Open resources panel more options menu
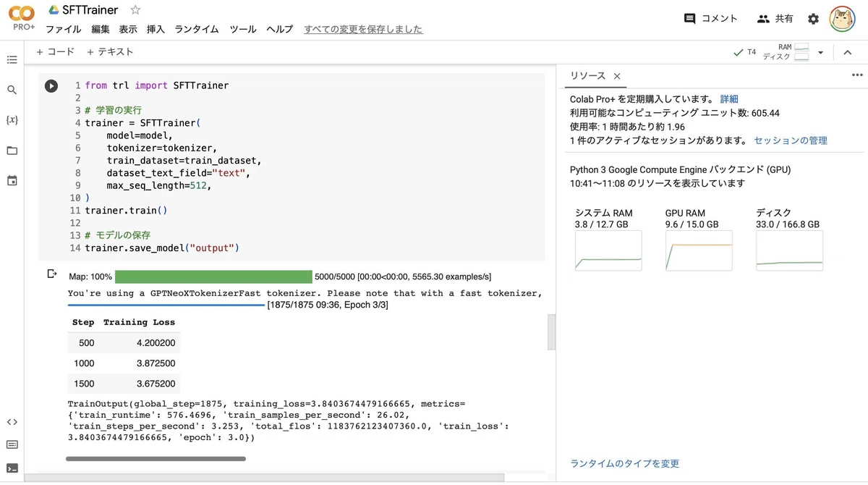 pos(857,75)
